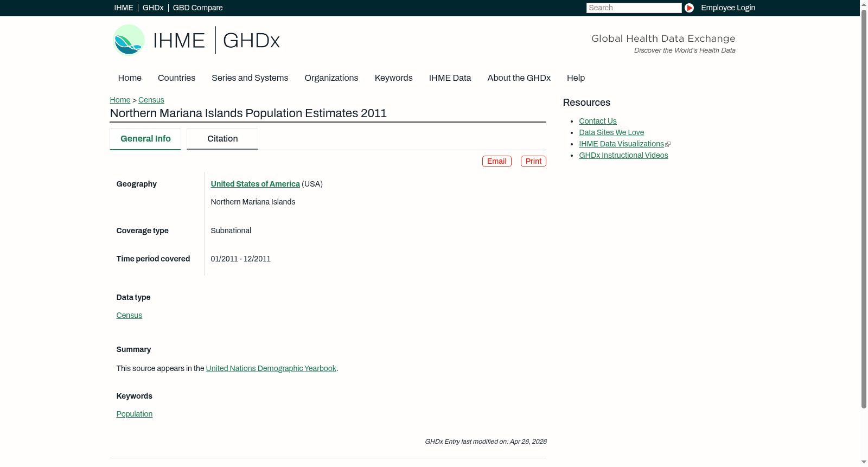Open the GHDx link in top bar
Viewport: 868px width, 467px height.
point(153,8)
